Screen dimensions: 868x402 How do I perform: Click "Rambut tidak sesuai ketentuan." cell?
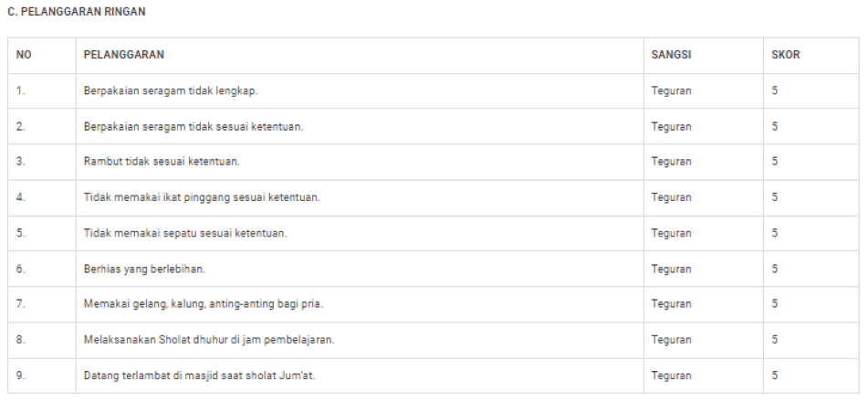click(x=162, y=162)
